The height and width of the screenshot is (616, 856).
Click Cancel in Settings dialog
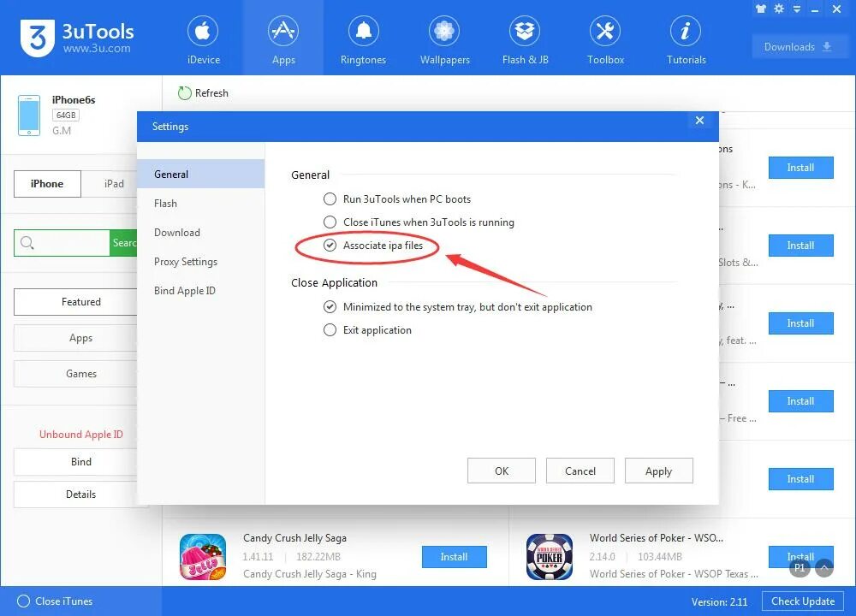pyautogui.click(x=580, y=471)
